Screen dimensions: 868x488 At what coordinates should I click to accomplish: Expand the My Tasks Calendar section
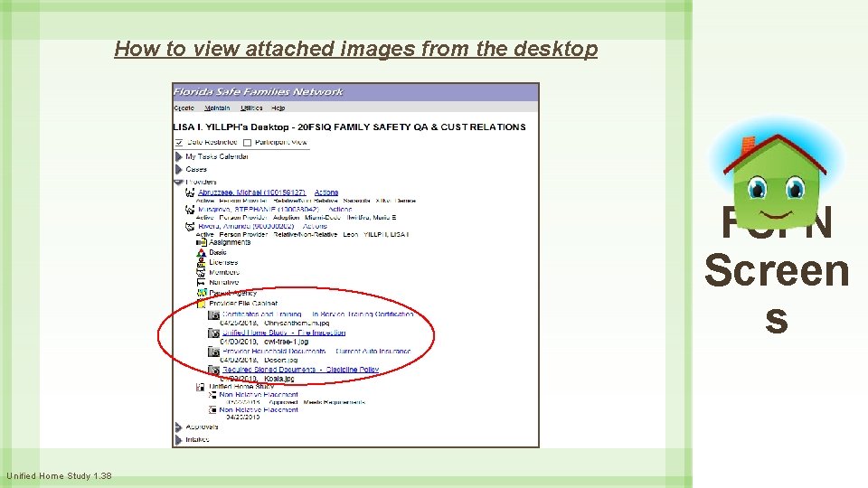tap(179, 157)
